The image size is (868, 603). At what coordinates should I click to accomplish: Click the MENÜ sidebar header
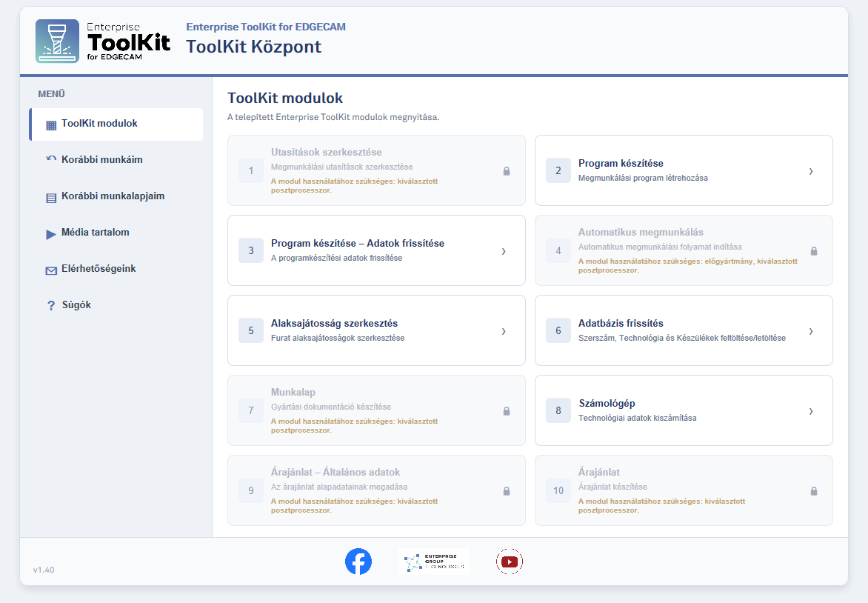(52, 94)
